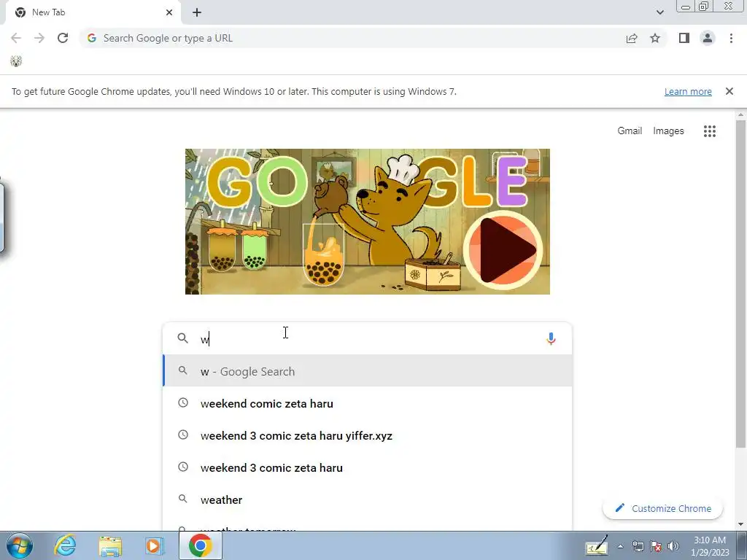Open Windows Explorer from taskbar
This screenshot has height=560, width=747.
111,545
